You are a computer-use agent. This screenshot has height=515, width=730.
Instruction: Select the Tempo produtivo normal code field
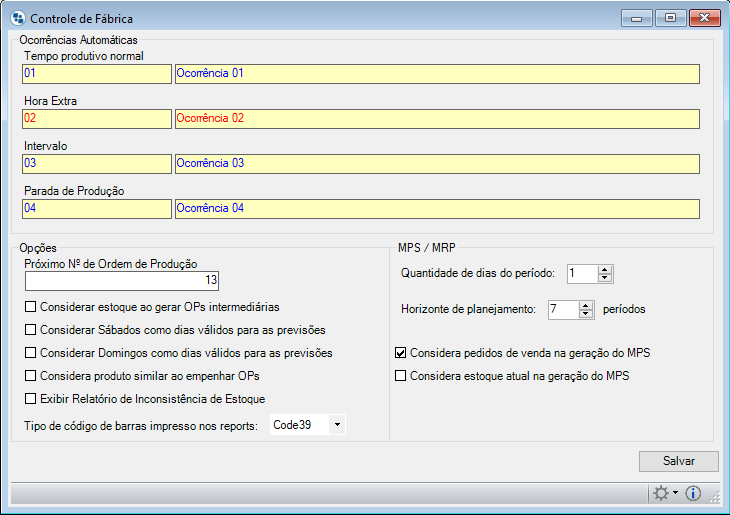tap(97, 73)
